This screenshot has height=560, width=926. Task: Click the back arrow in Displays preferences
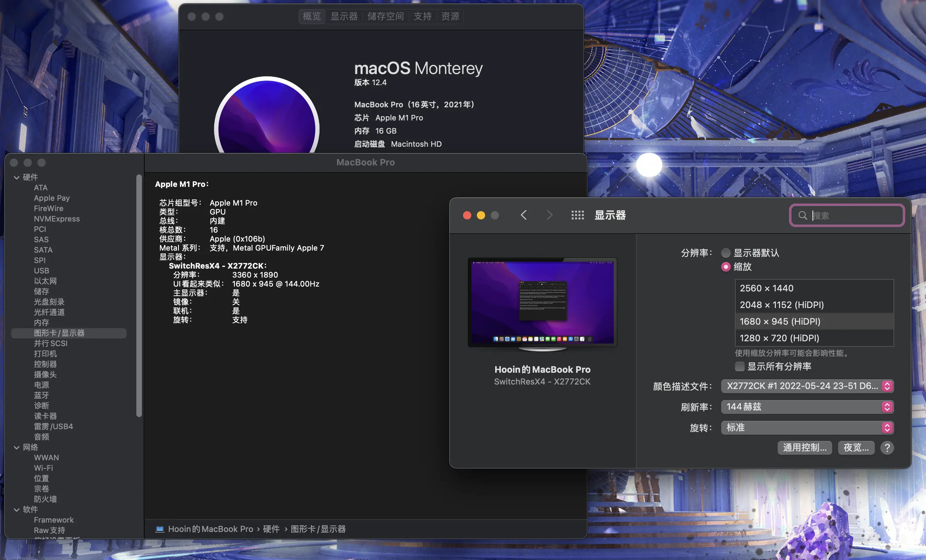(524, 215)
